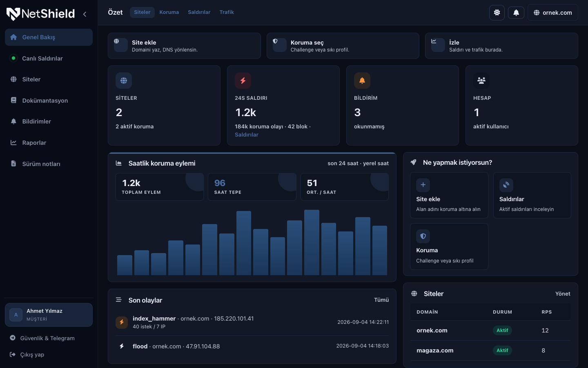The width and height of the screenshot is (588, 368).
Task: Open the Ahmet Yılmaz user profile card
Action: point(49,315)
